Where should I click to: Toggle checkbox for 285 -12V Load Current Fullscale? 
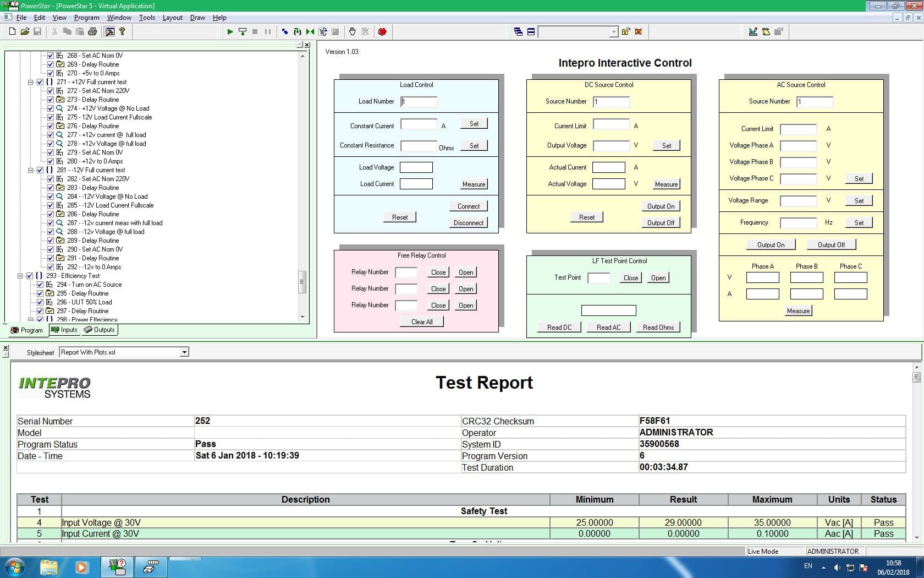coord(51,205)
